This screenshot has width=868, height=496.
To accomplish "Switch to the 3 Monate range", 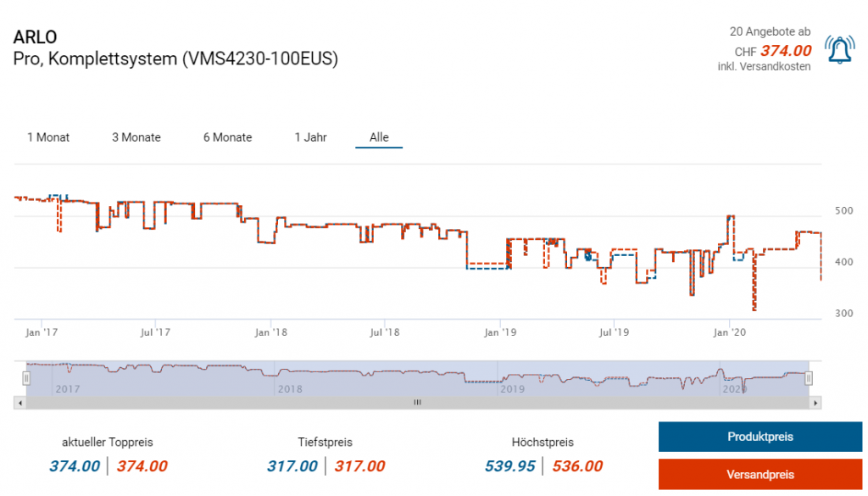I will pyautogui.click(x=136, y=137).
